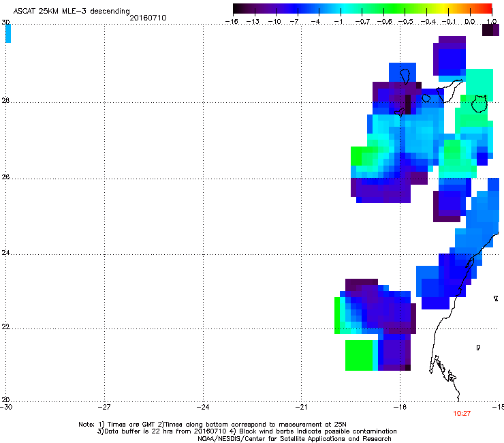Screen dimensions: 504x443
Task: Click the note line 'Times are GMT'
Action: (x=127, y=425)
